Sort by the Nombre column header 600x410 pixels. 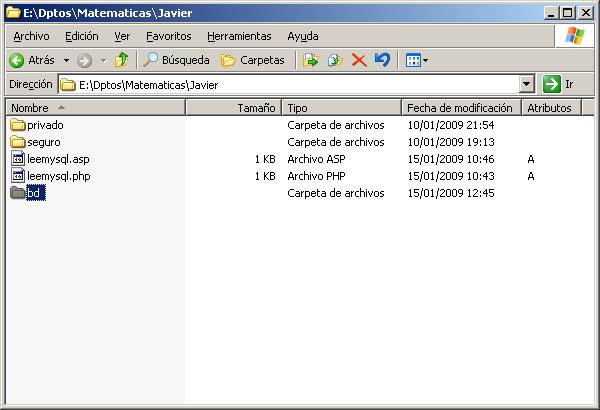click(x=95, y=107)
